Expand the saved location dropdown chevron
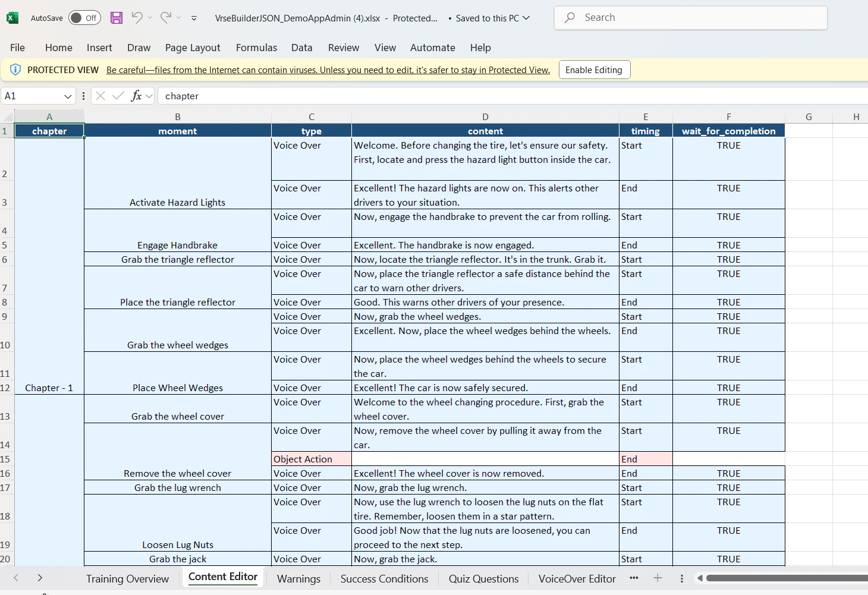The image size is (868, 595). pyautogui.click(x=526, y=18)
